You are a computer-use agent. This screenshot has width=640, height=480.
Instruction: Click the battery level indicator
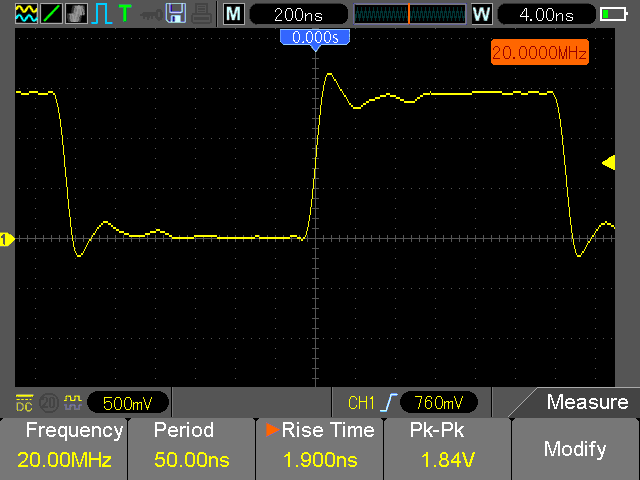pos(614,15)
